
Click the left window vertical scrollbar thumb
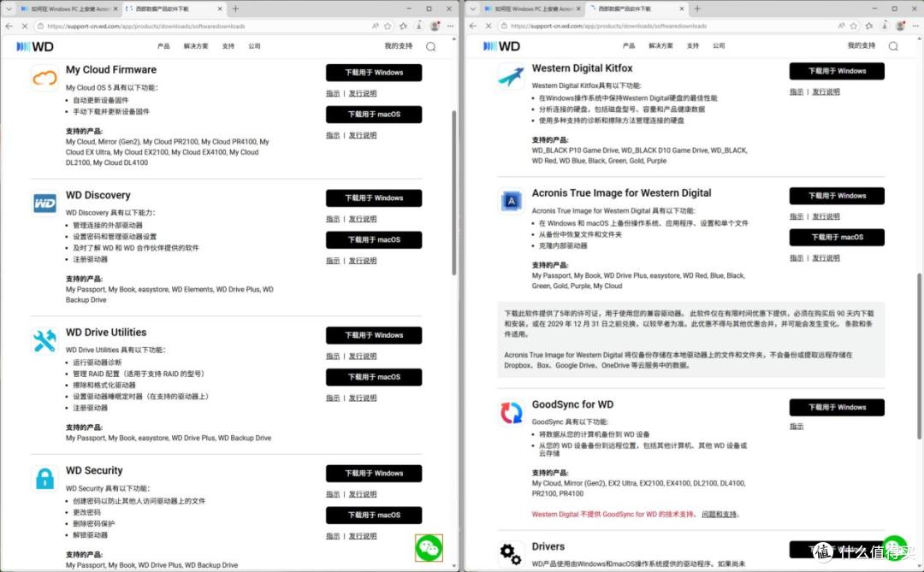[454, 192]
